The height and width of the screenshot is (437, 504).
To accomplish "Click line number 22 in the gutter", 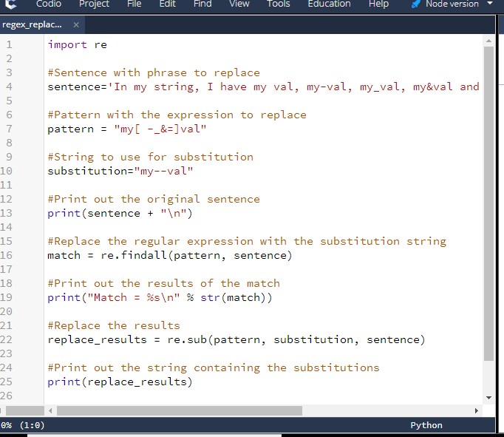I will pos(6,339).
